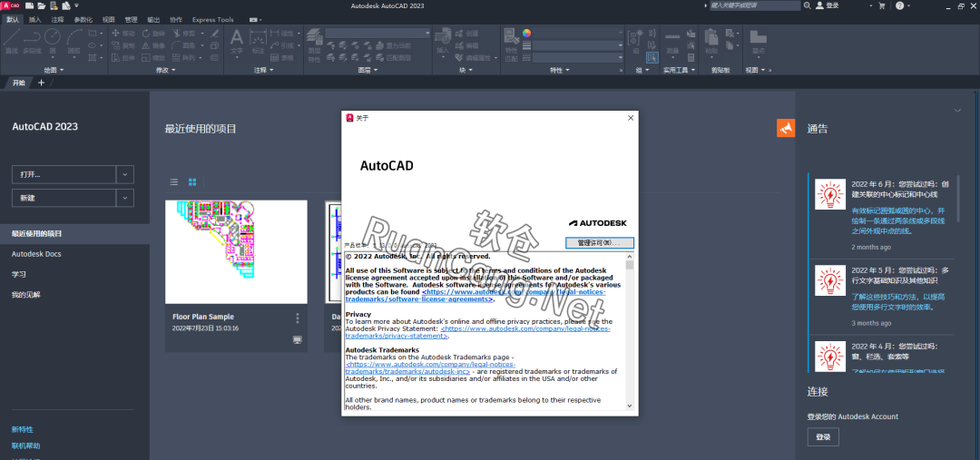Click the object color wheel swatch
Screen dimensions: 980x460
pos(526,34)
